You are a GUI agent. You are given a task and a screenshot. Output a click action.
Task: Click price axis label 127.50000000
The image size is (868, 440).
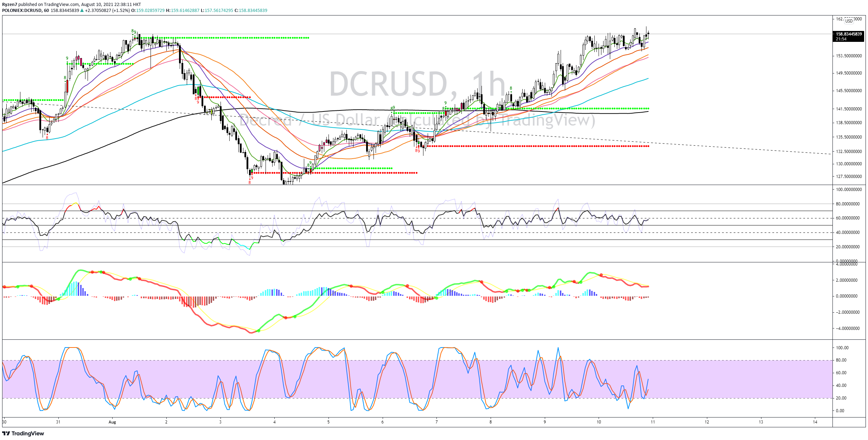[849, 177]
